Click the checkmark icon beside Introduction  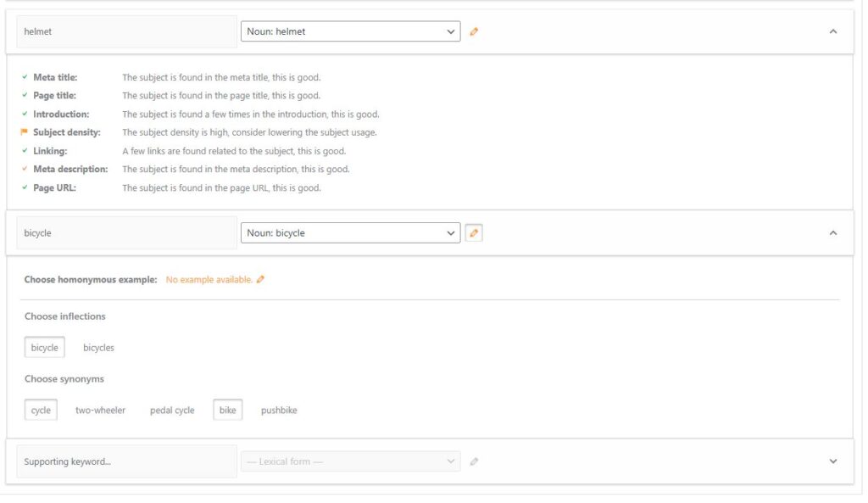[x=25, y=114]
